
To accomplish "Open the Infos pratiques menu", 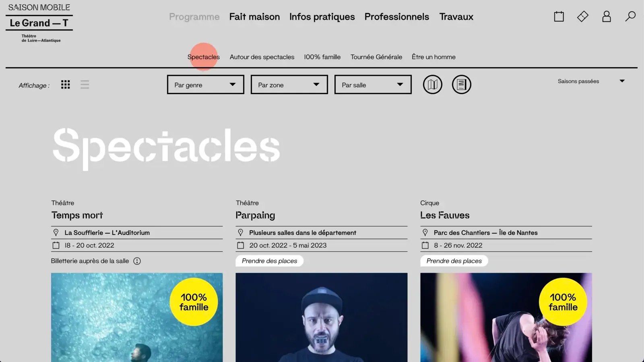I will [x=322, y=17].
